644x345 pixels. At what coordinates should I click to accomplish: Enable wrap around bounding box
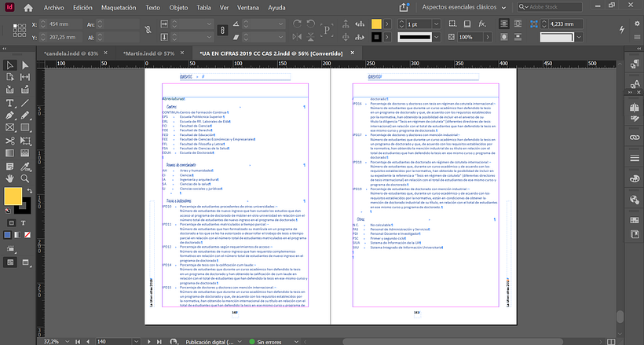[x=518, y=24]
